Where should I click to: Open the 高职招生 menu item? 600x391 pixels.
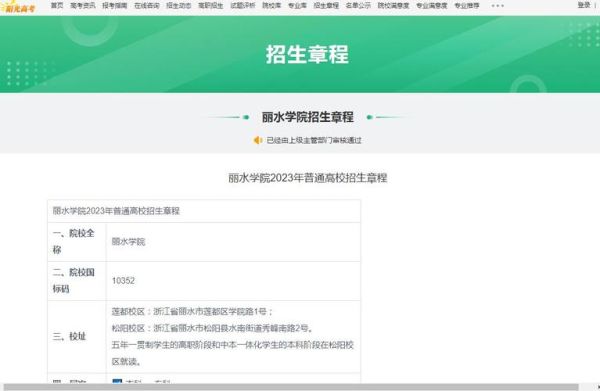[211, 5]
